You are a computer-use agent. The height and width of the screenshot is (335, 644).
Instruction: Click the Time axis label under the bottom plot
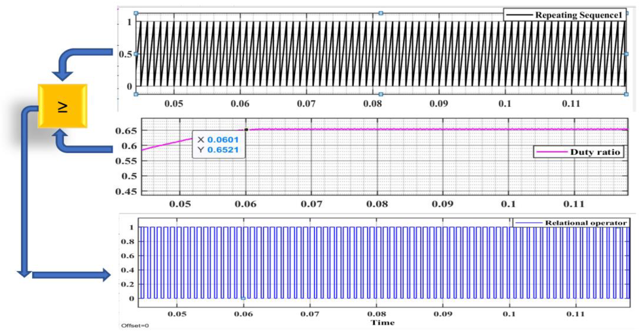(382, 322)
